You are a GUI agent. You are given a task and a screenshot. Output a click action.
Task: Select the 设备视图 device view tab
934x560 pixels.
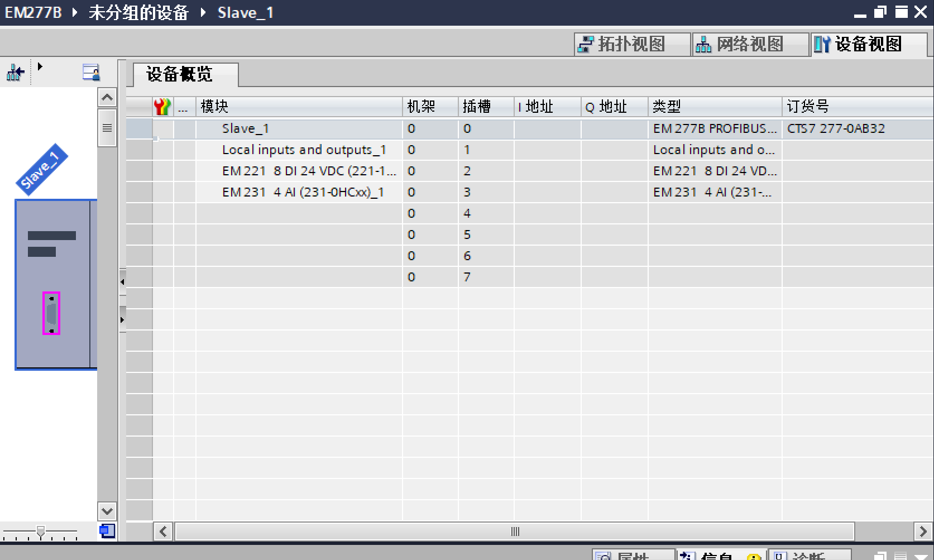click(868, 44)
